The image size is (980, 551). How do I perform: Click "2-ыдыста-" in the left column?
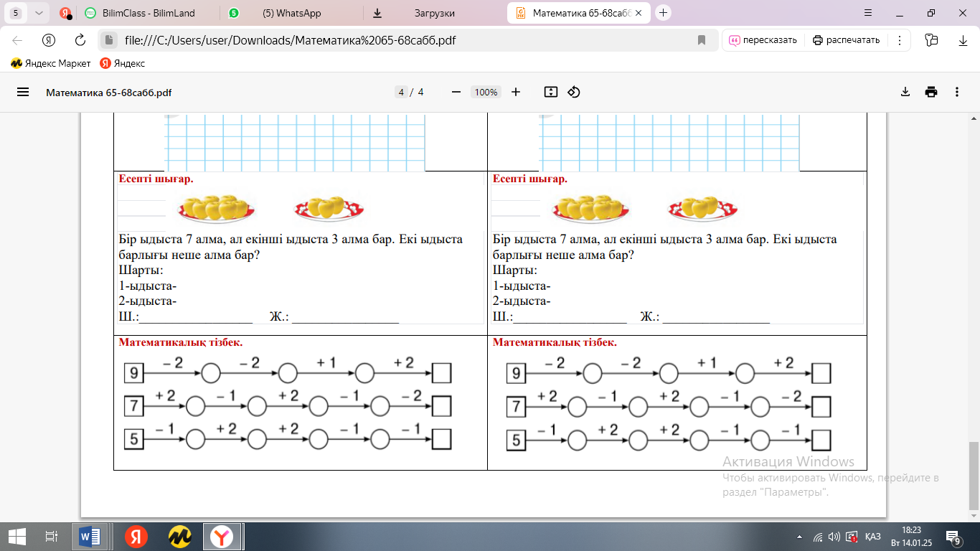point(148,301)
